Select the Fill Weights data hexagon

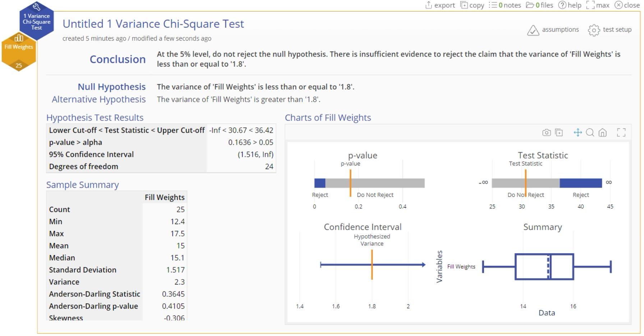(x=19, y=51)
